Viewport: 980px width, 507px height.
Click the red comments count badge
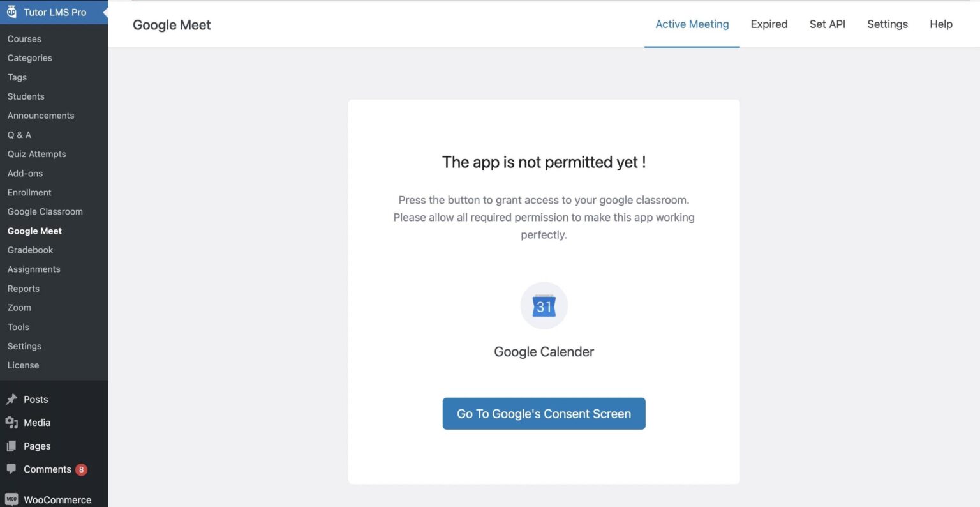[84, 469]
